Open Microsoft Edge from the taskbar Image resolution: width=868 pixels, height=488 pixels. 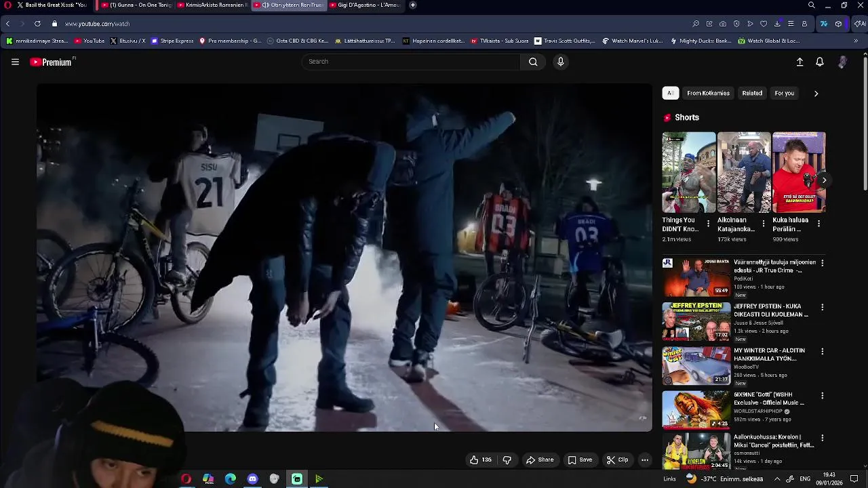[x=231, y=479]
